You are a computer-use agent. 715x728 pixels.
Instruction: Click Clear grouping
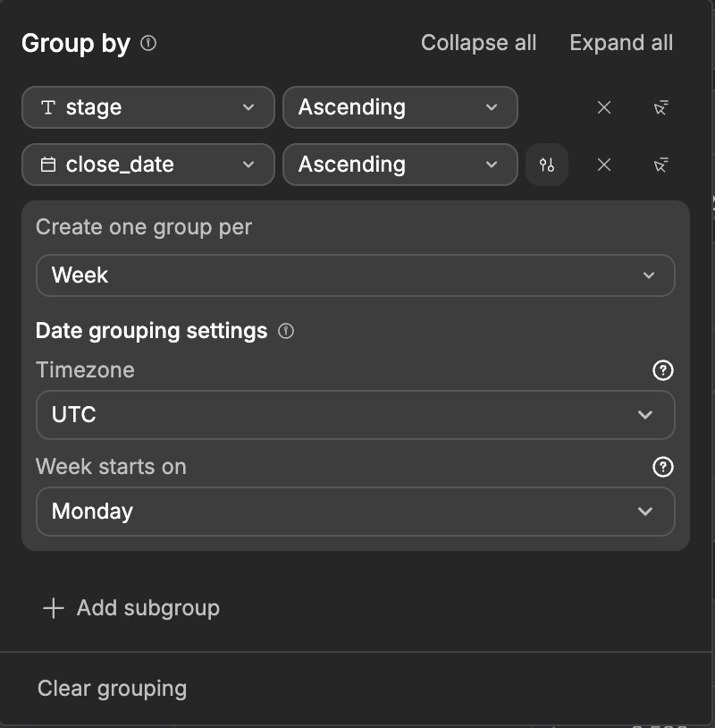[112, 689]
